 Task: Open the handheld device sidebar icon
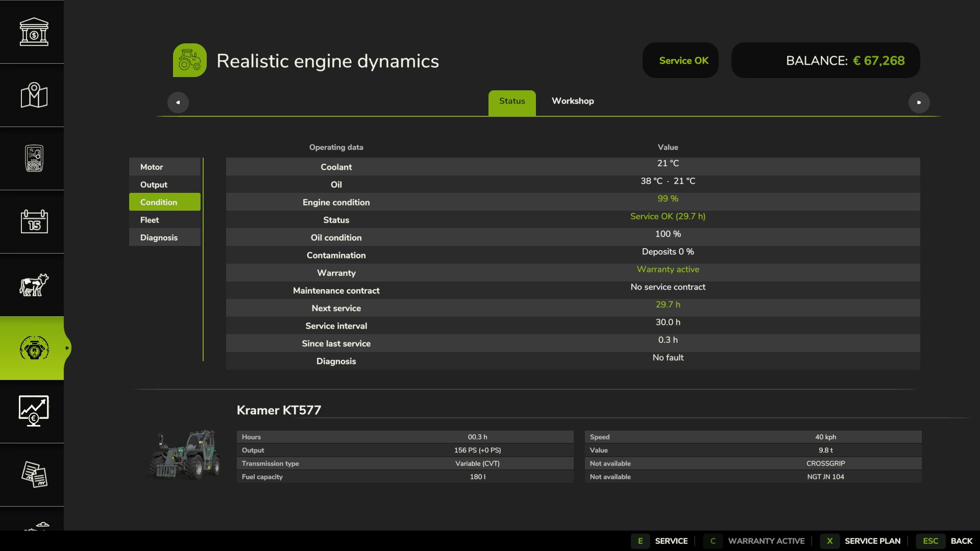[34, 158]
